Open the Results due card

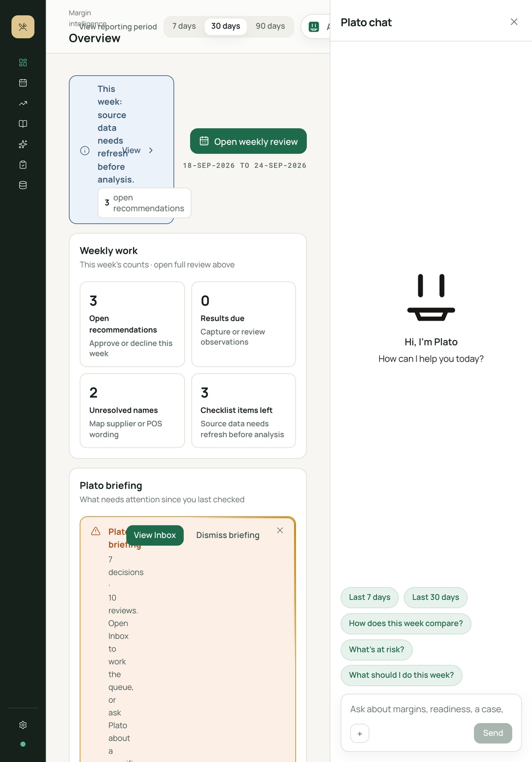pyautogui.click(x=243, y=324)
